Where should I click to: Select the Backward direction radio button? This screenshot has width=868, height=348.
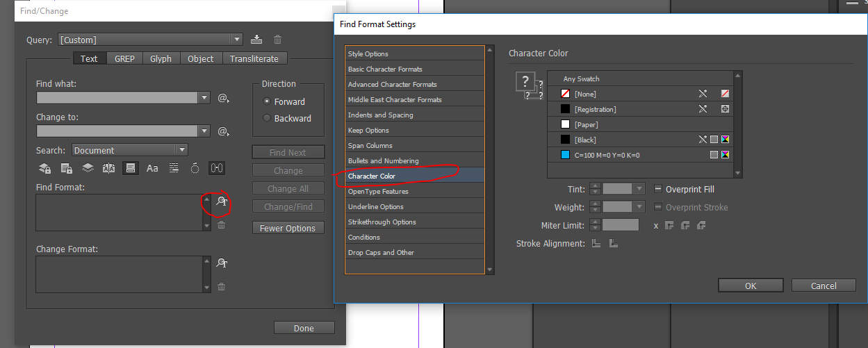click(x=267, y=118)
